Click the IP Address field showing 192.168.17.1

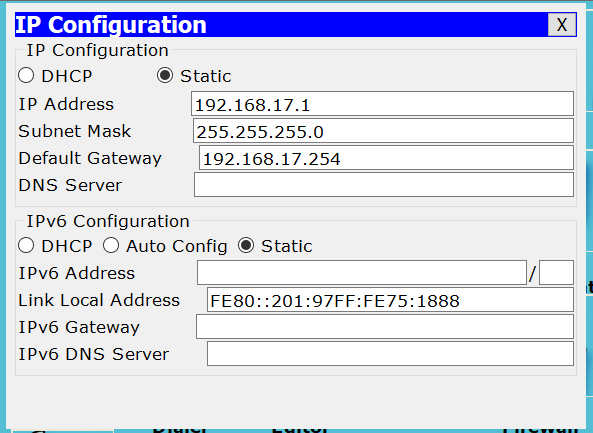point(382,104)
